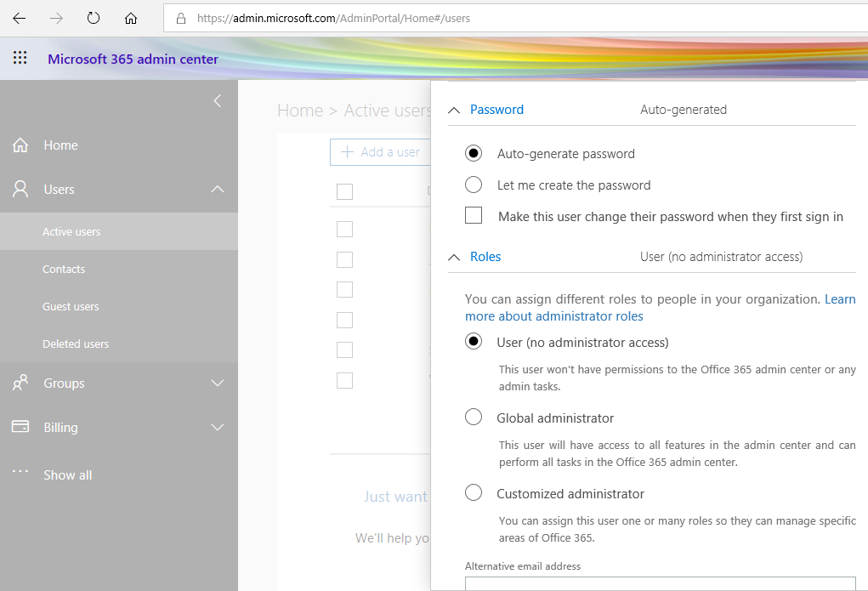Click the Add a user button
The width and height of the screenshot is (868, 591).
pyautogui.click(x=380, y=151)
